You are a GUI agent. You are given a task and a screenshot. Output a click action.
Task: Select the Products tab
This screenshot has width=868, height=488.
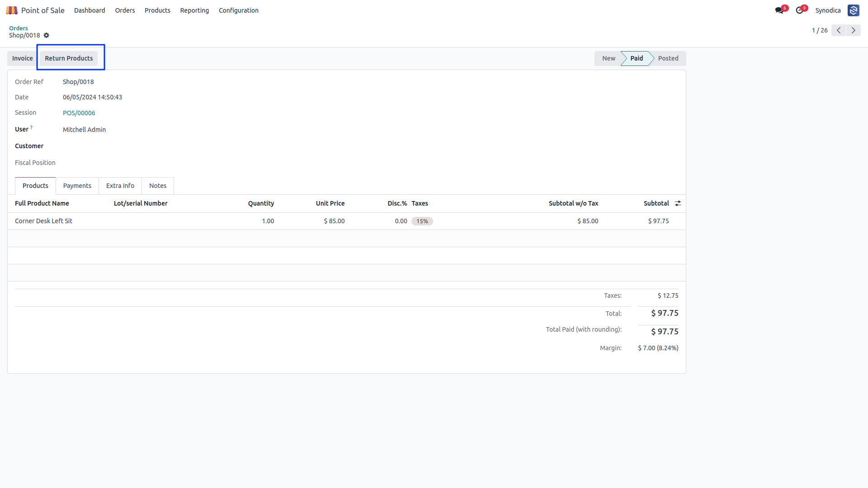click(35, 186)
